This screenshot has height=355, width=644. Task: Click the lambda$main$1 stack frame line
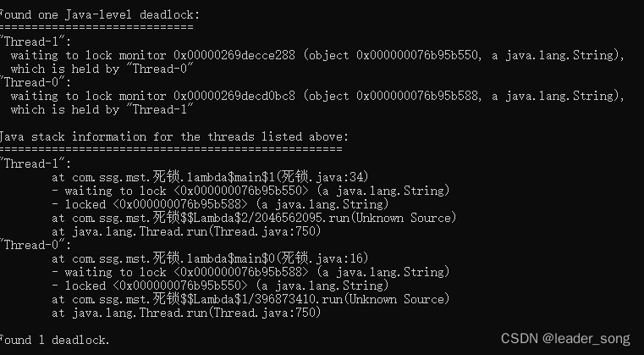pyautogui.click(x=210, y=177)
